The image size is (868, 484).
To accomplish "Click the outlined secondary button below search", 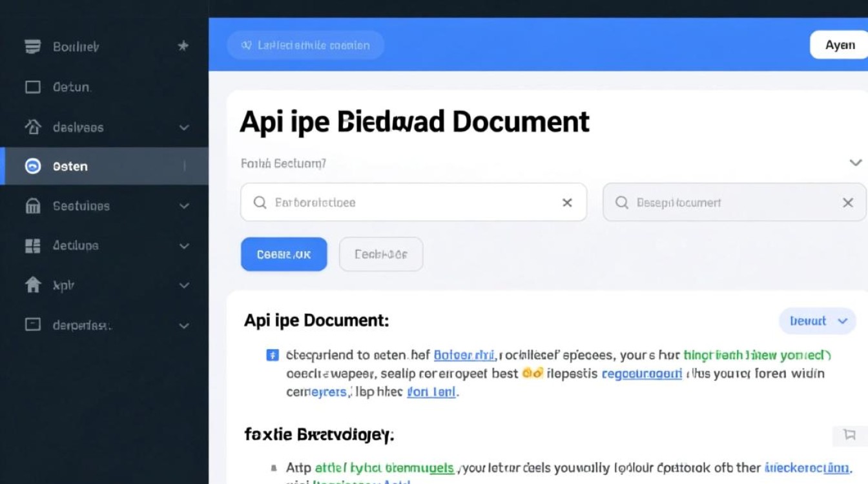I will coord(381,254).
